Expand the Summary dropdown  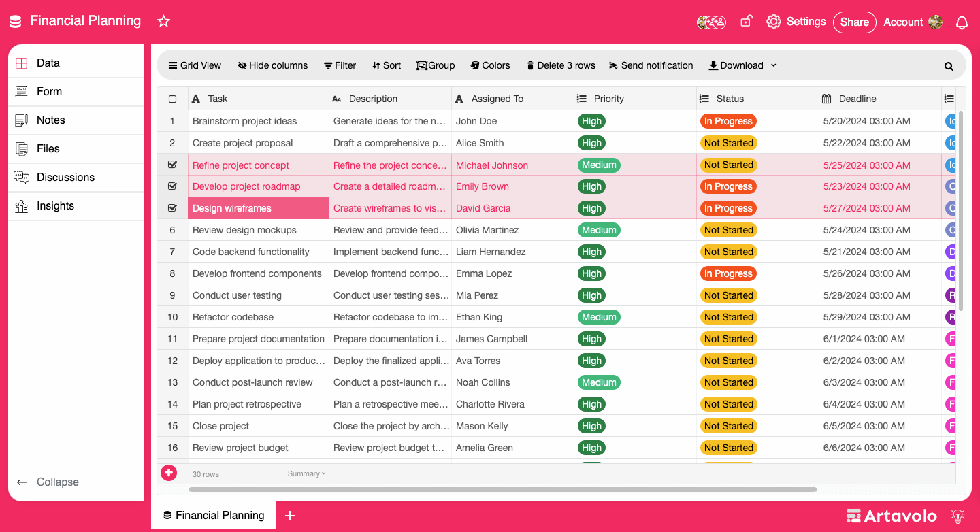[x=306, y=473]
